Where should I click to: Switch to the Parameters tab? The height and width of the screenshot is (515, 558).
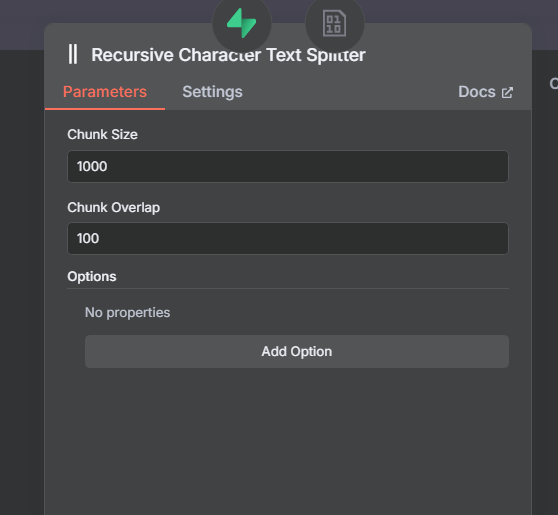click(105, 92)
